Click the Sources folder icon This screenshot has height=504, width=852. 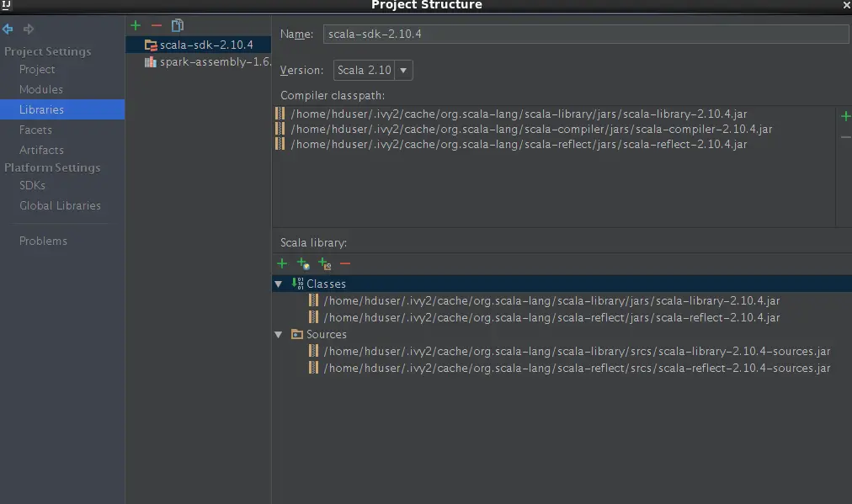tap(296, 334)
